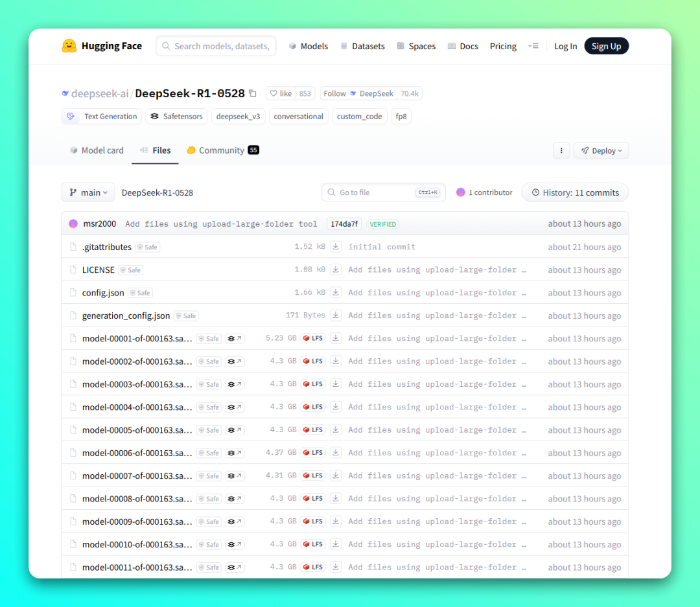Copy the model name DeepSeek-R1-0528
700x607 pixels.
coord(253,93)
